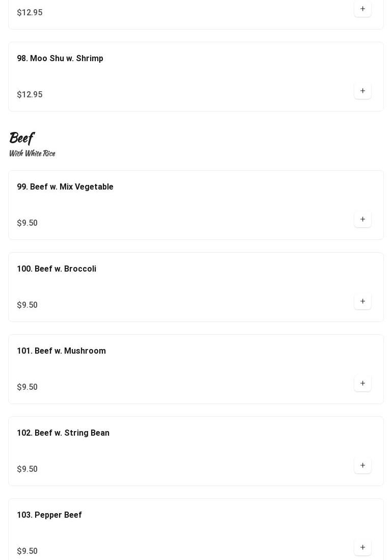Click the With White Rice subtitle
Screen dimensions: 392x560
pyautogui.click(x=32, y=153)
